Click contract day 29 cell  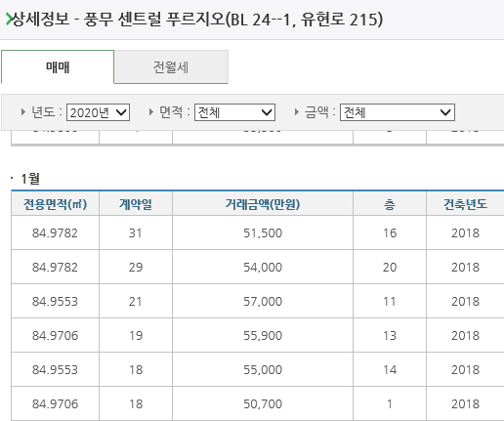(136, 268)
